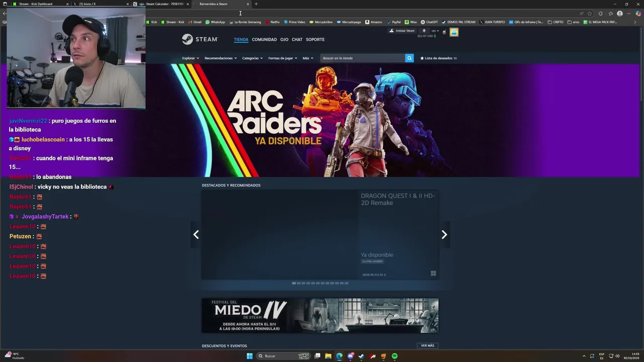
Task: Open the CRIPTO bookmarks folder
Action: point(555,22)
